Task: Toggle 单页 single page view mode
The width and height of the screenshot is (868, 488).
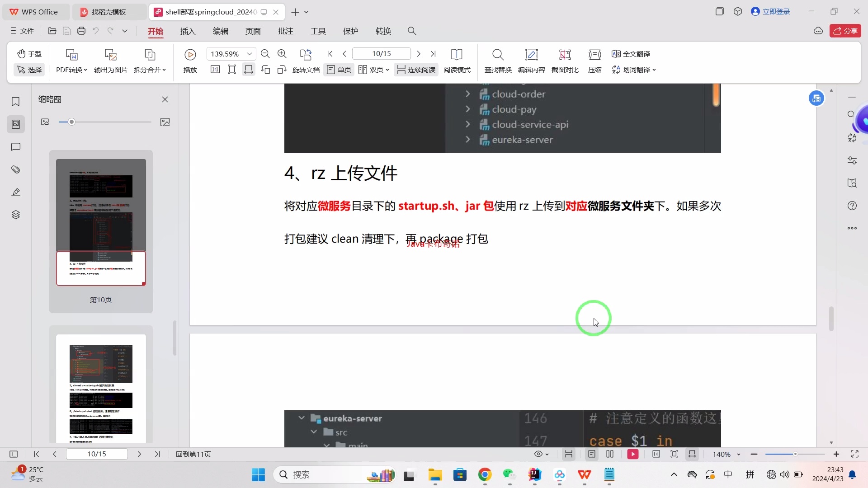Action: [x=339, y=70]
